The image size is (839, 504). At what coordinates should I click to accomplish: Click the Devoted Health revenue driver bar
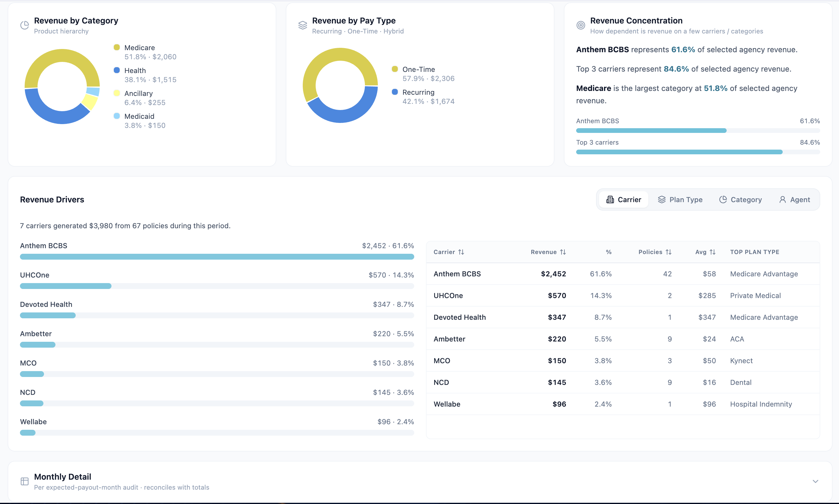217,315
